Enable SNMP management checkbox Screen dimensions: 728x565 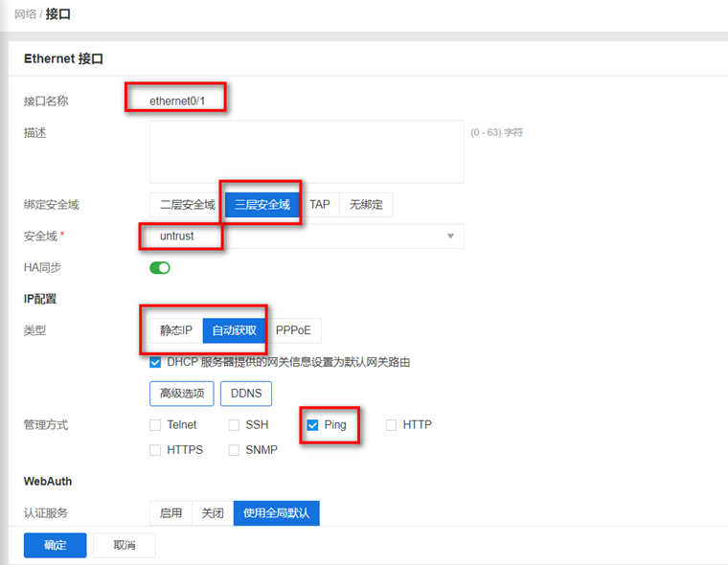(235, 450)
